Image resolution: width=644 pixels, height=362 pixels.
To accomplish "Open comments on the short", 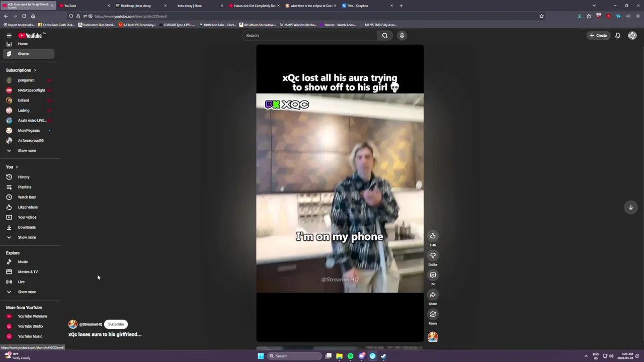I will [x=433, y=275].
